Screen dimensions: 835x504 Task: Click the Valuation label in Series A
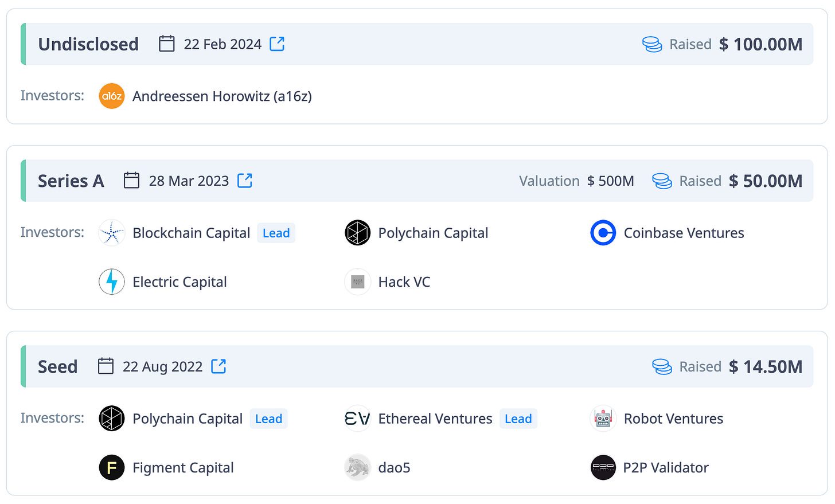pyautogui.click(x=549, y=181)
